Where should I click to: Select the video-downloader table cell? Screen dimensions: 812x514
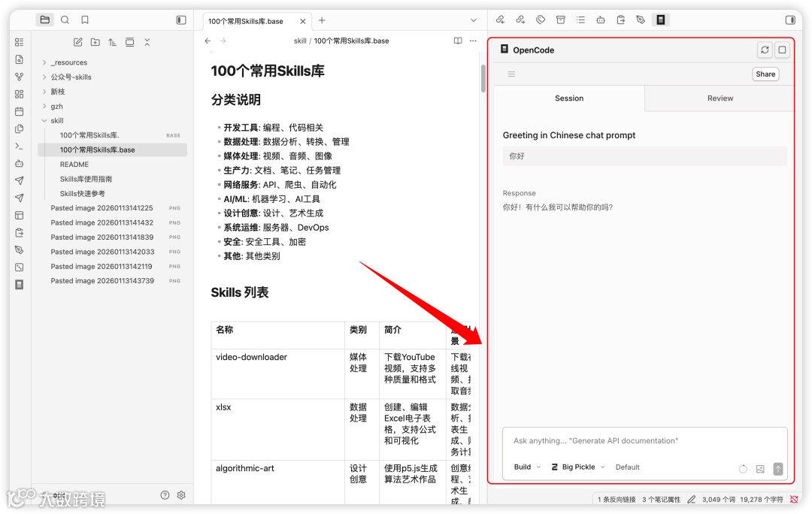(277, 373)
